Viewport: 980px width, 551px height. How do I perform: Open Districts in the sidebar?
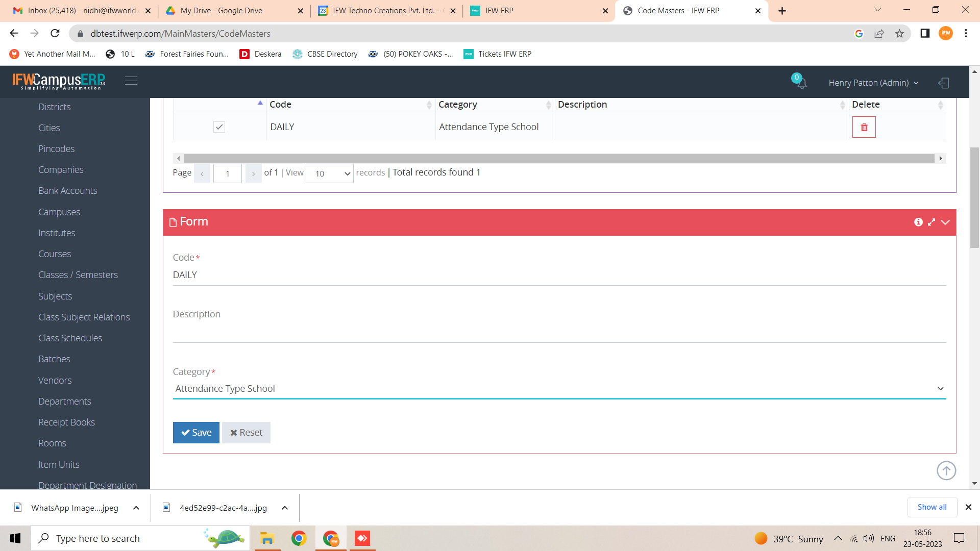coord(54,107)
